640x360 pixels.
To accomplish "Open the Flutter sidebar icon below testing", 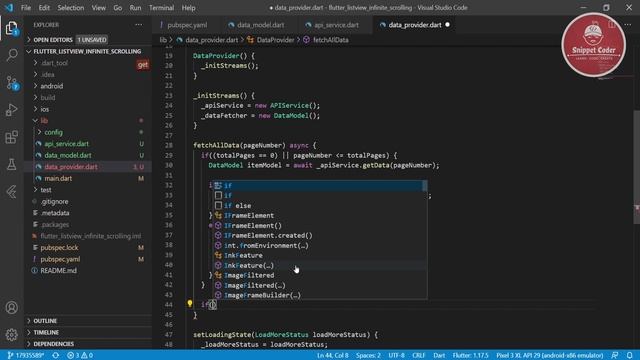I will (x=11, y=191).
